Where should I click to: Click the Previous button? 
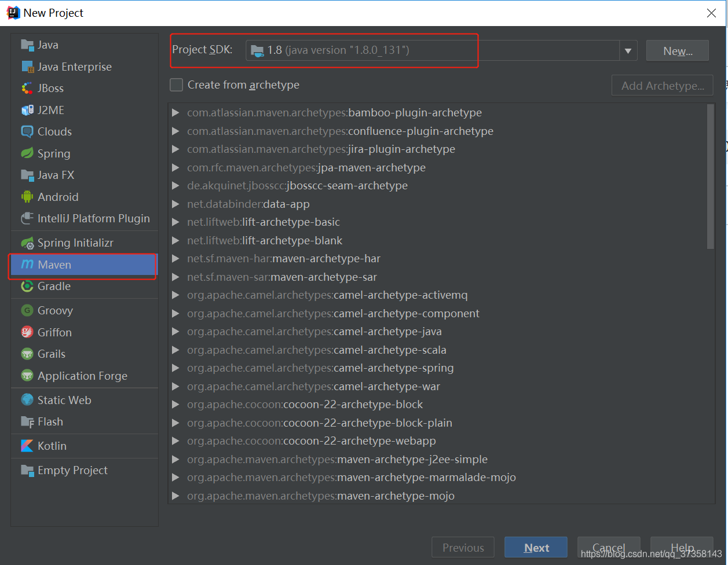pyautogui.click(x=463, y=548)
